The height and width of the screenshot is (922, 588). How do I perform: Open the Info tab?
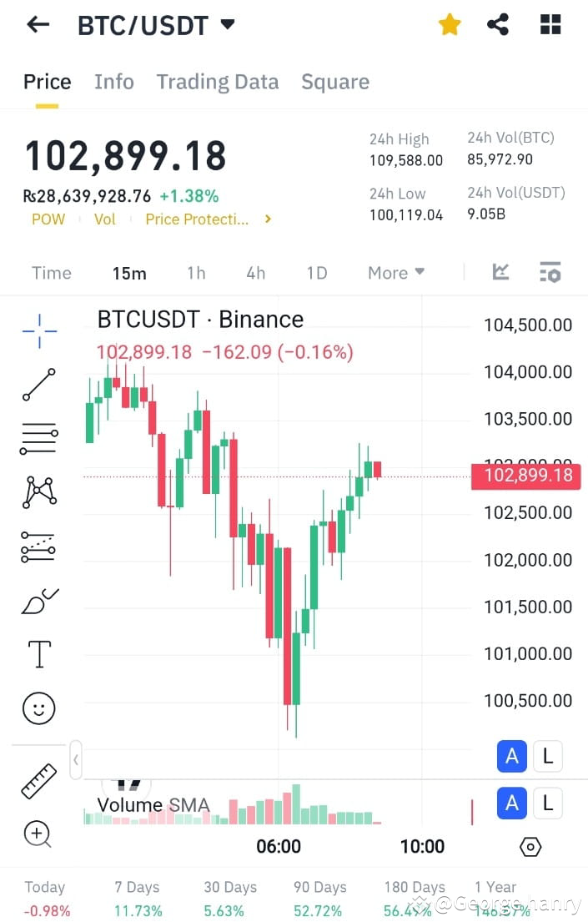click(x=114, y=81)
